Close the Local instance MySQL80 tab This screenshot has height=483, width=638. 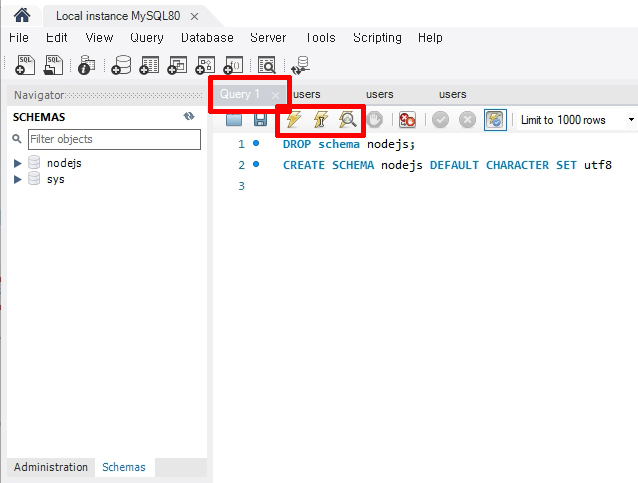(x=194, y=17)
